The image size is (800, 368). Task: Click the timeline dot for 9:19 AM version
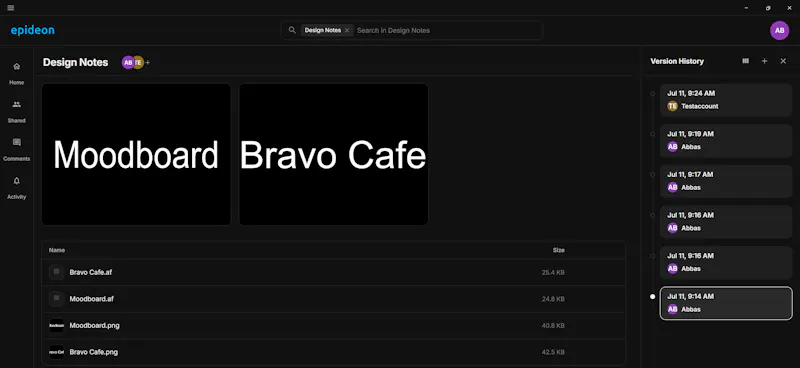653,134
